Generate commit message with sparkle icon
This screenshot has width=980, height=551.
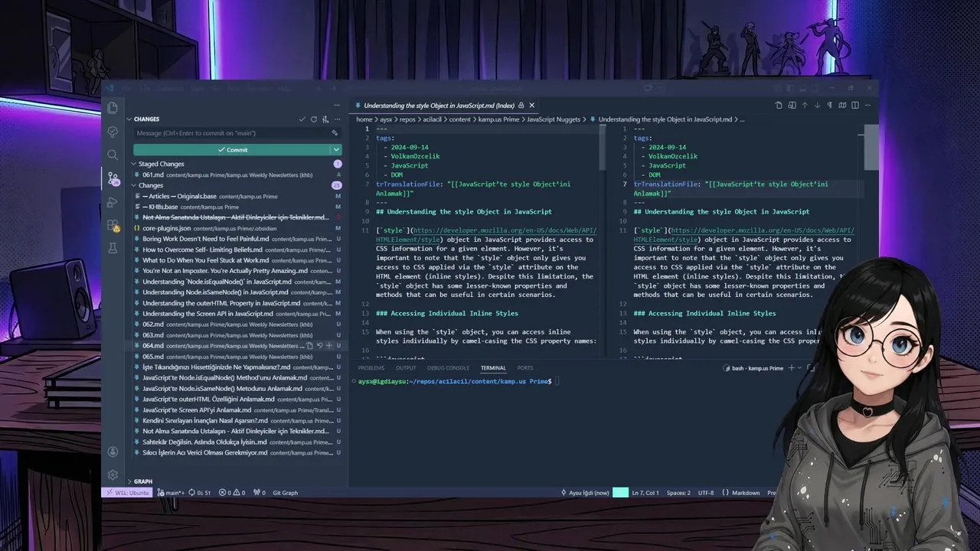(x=336, y=133)
